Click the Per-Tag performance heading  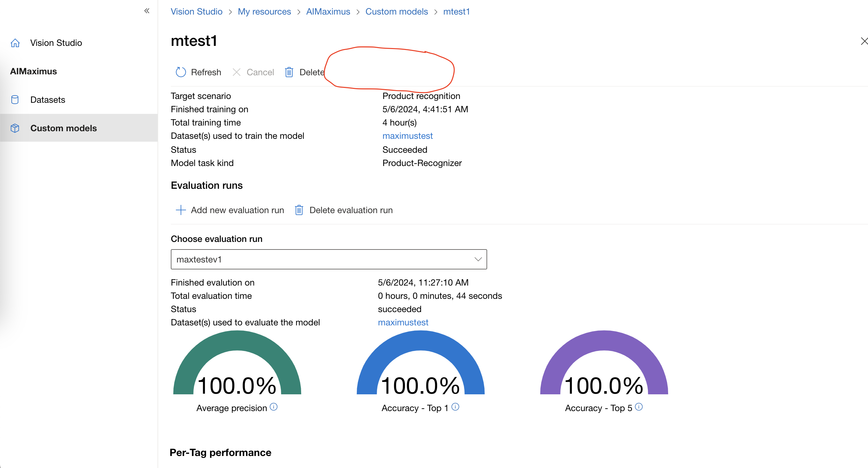tap(221, 453)
